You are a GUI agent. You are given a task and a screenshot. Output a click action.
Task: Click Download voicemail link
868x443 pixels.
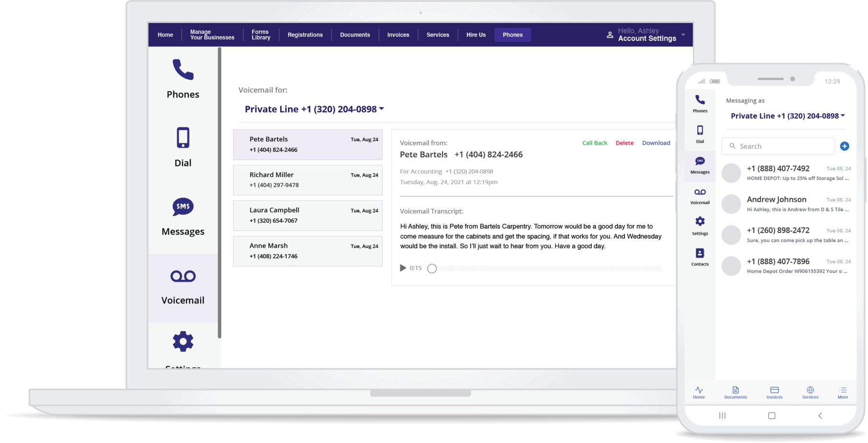click(656, 143)
